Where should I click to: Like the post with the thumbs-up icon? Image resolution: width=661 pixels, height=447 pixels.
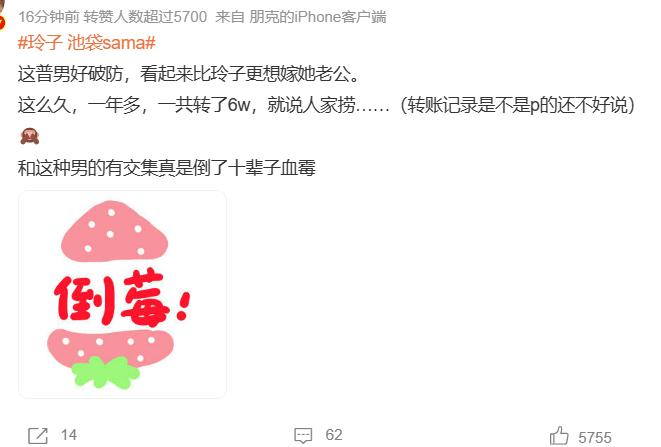pyautogui.click(x=559, y=436)
